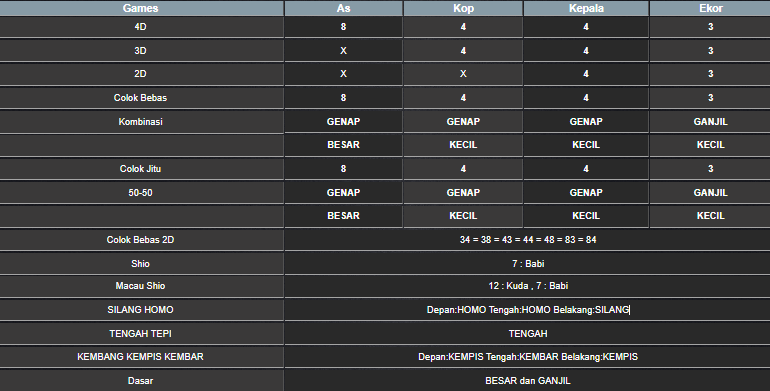Click the As value 8 in Colok Jitu row
This screenshot has width=770, height=391.
click(x=343, y=168)
